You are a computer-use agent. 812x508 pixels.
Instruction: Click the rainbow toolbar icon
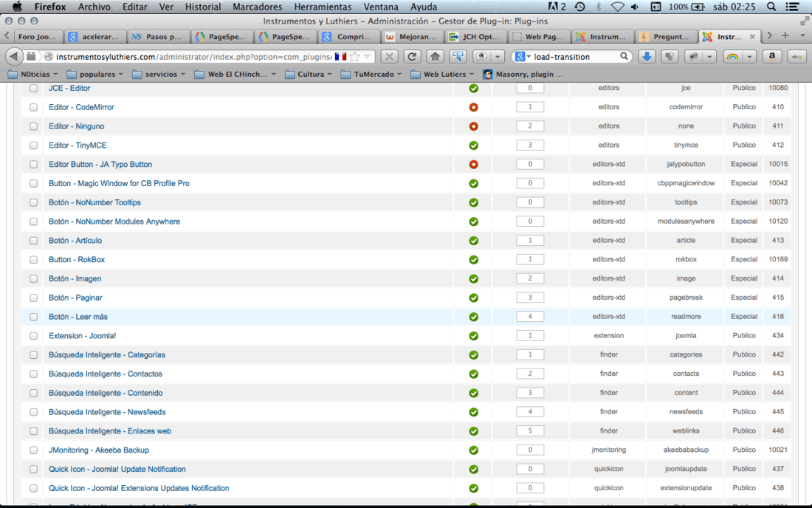[x=732, y=56]
